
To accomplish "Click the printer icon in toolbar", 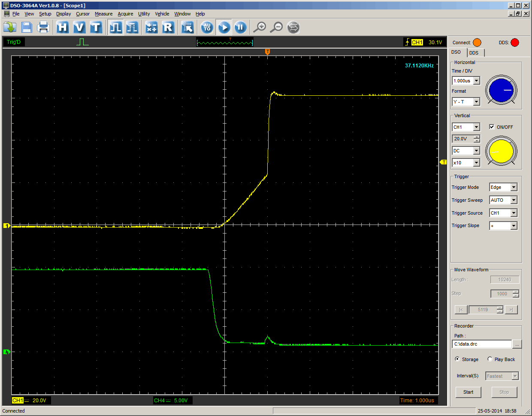I will click(x=43, y=27).
